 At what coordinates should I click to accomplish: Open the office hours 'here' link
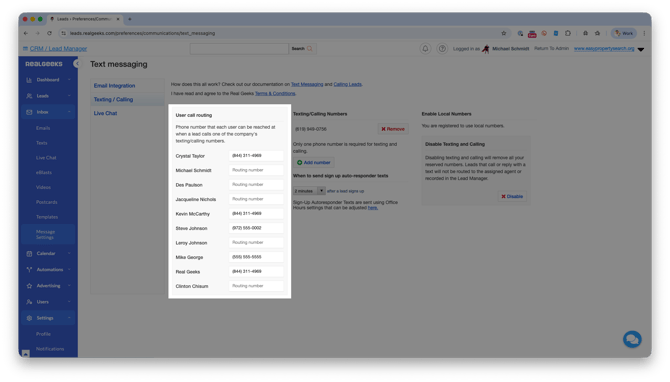(373, 208)
